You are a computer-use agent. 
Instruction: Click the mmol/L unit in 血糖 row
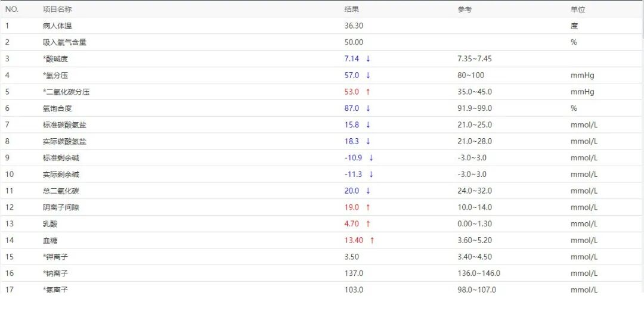coord(584,241)
